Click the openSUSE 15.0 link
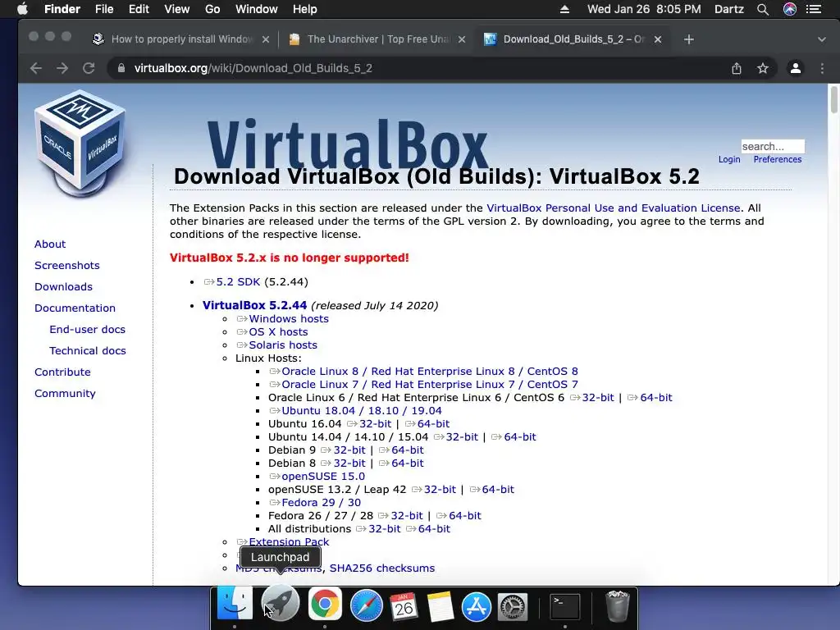This screenshot has width=840, height=630. [323, 477]
